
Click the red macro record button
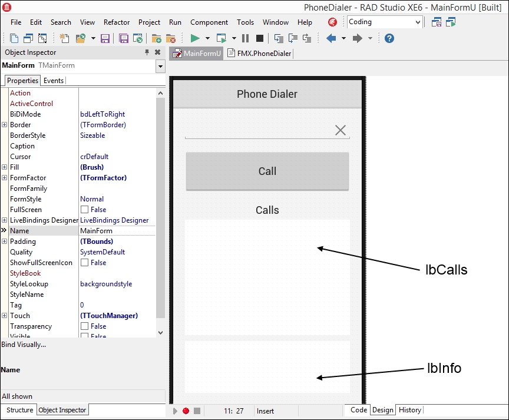tap(186, 411)
